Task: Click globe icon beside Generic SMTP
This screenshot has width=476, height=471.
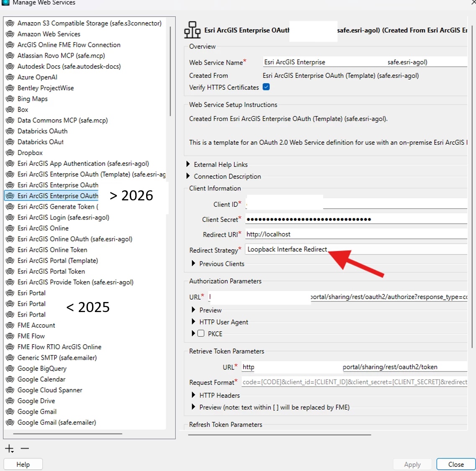Action: point(10,358)
